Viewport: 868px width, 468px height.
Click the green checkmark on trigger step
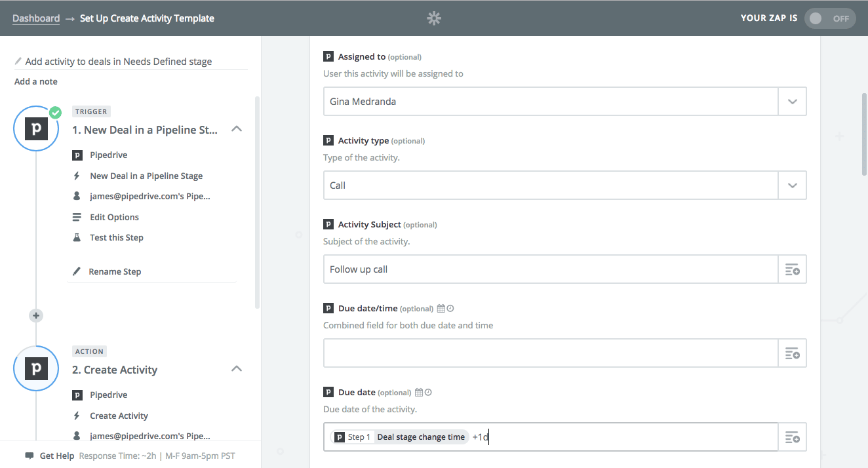(x=56, y=113)
